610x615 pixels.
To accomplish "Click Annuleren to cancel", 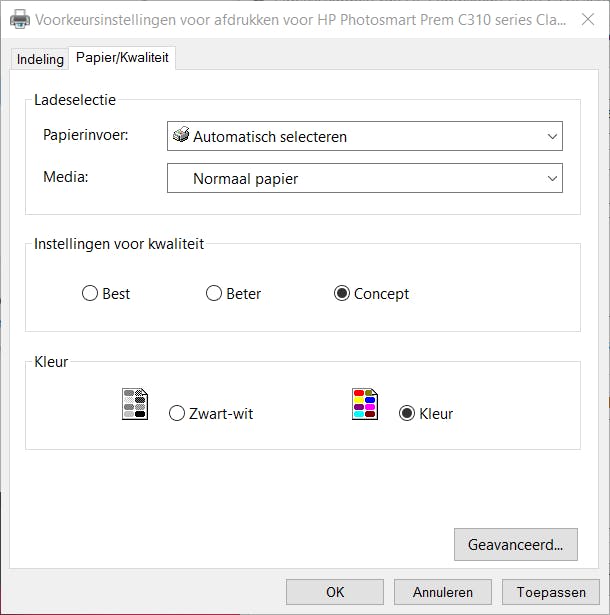I will click(443, 592).
